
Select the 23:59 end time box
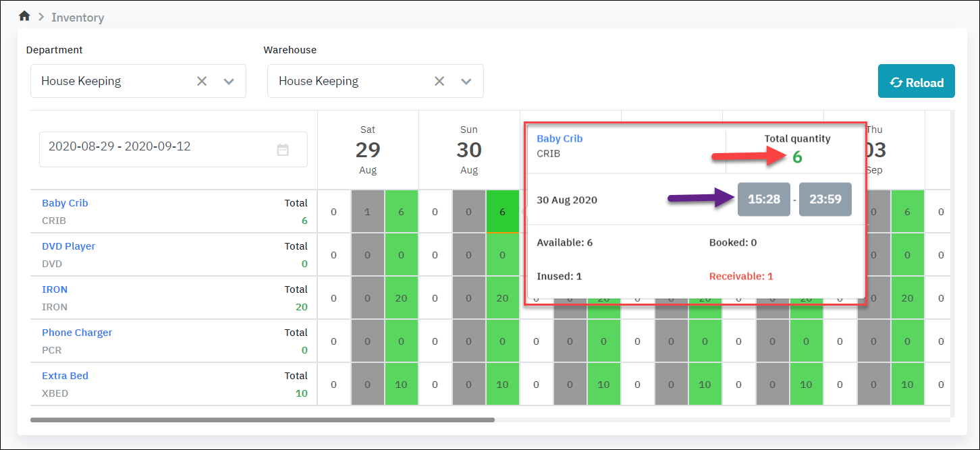825,200
